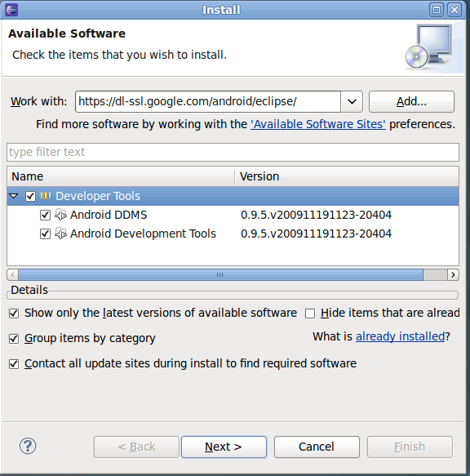Collapse the Developer Tools tree node

click(14, 196)
